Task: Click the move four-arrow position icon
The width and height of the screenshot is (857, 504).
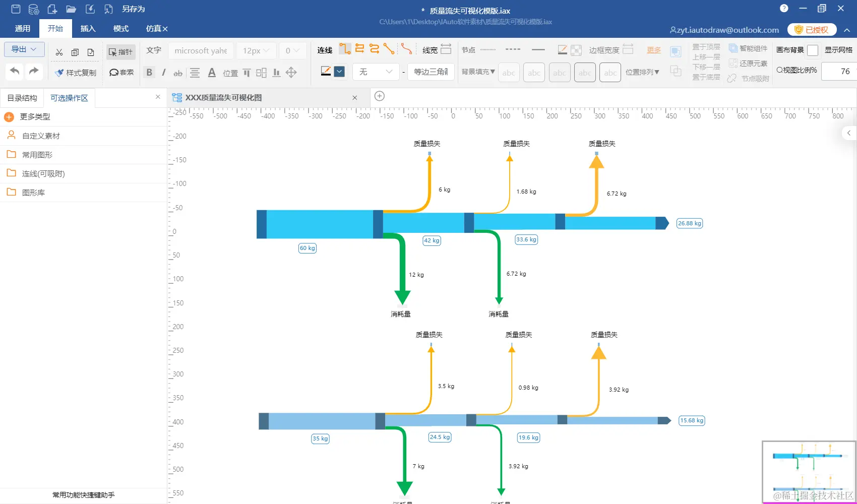Action: [x=291, y=73]
